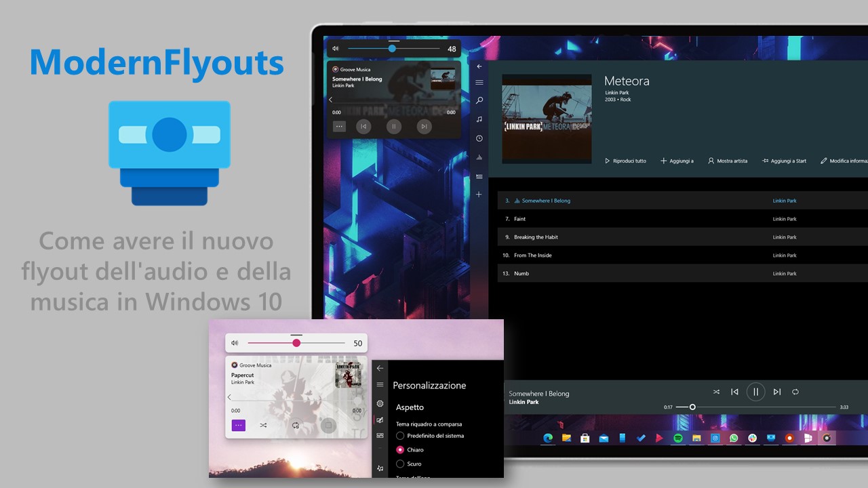Open Mail app from the taskbar
Image resolution: width=868 pixels, height=488 pixels.
click(604, 439)
